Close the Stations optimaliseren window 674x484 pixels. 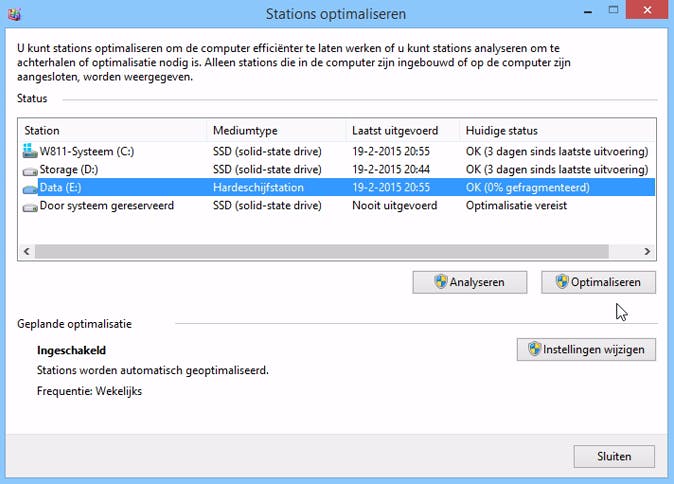614,456
